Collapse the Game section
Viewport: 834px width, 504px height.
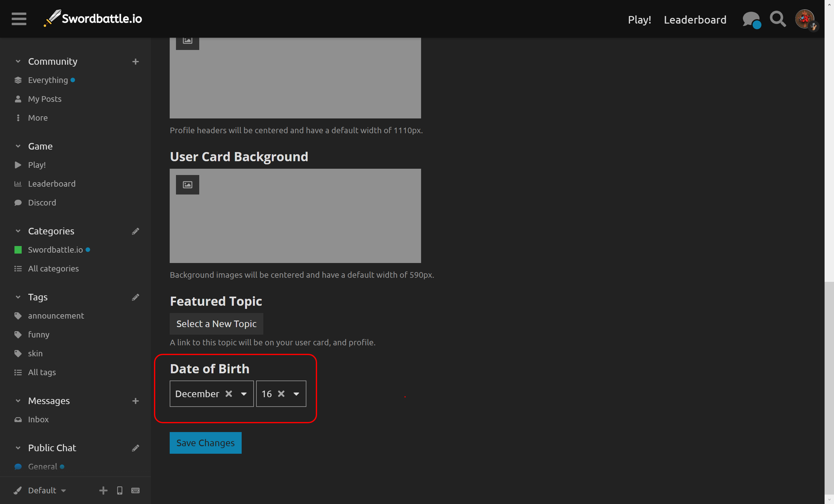18,146
